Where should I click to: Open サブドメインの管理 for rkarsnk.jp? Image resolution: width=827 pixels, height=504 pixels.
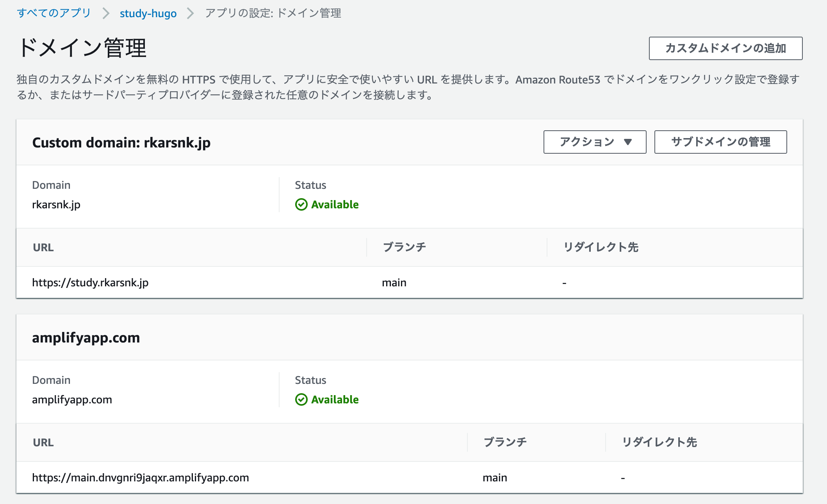tap(720, 142)
